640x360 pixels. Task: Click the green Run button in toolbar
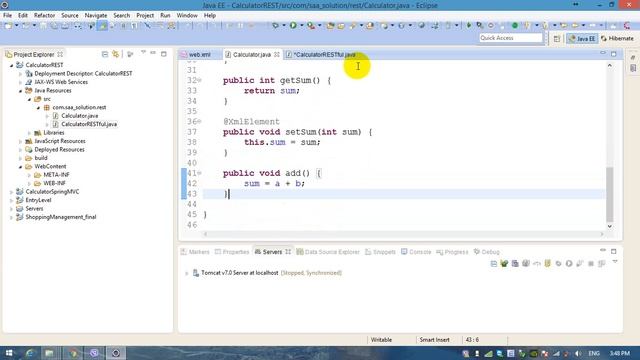pos(293,25)
